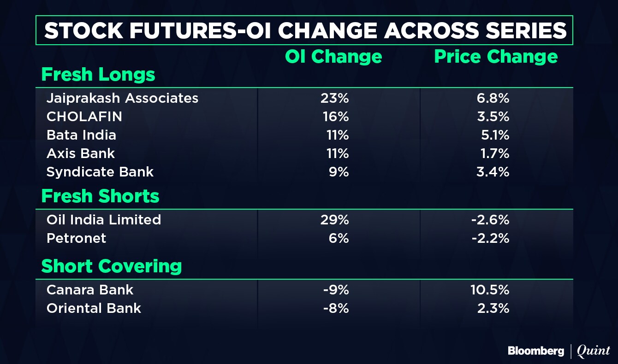Select the Jaiprakash Associates row label

[x=122, y=98]
